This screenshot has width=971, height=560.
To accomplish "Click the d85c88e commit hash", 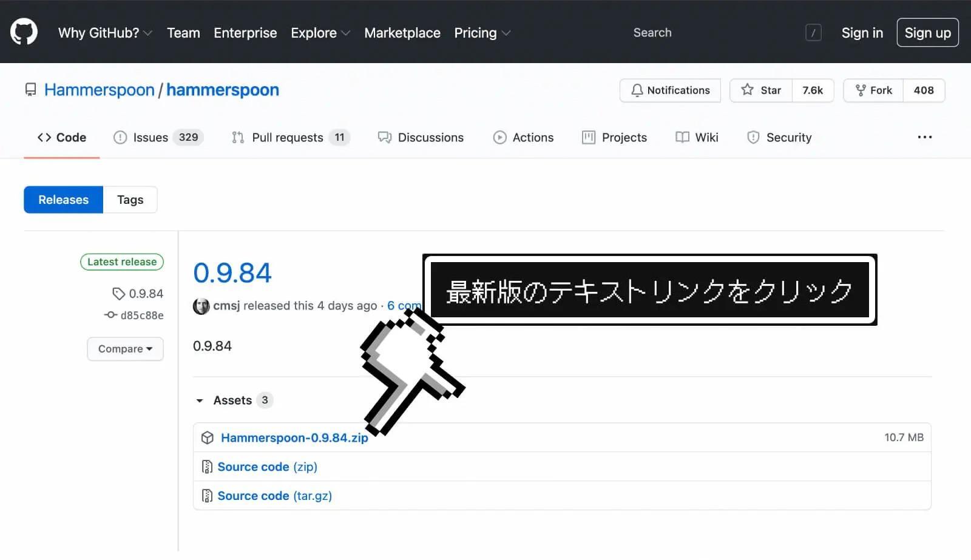I will [134, 315].
